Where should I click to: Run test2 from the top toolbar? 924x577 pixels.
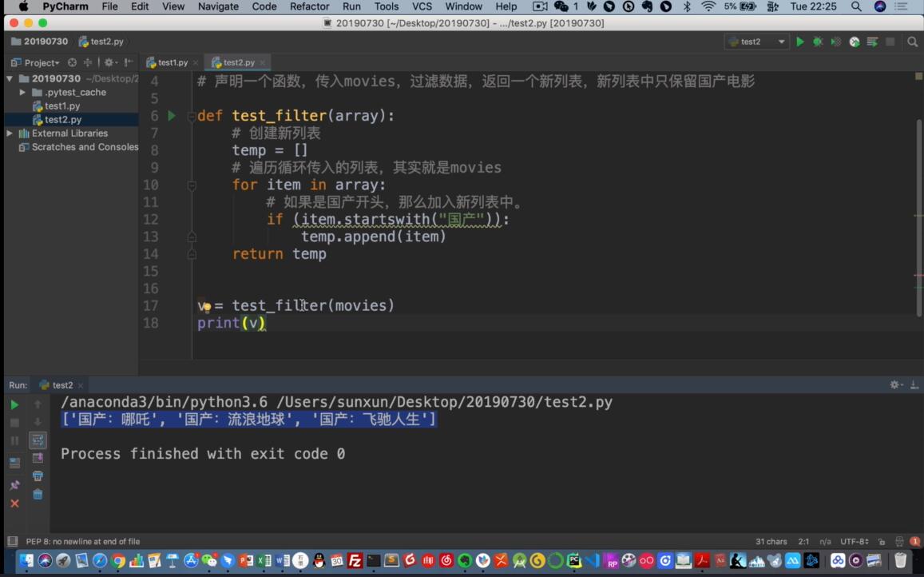point(799,42)
